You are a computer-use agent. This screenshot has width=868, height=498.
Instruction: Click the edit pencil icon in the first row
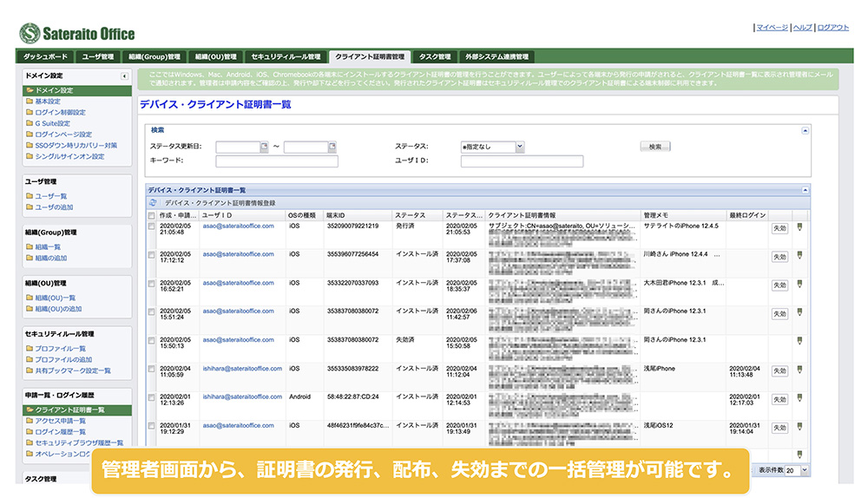click(798, 227)
